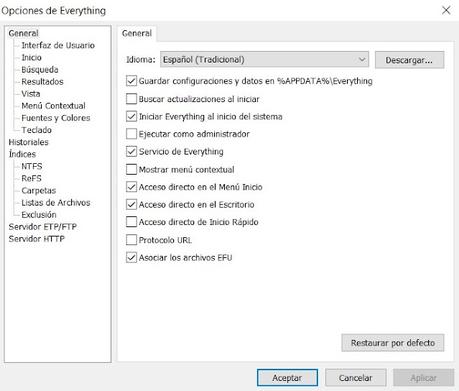
Task: Select Resultados tree item
Action: coord(42,82)
